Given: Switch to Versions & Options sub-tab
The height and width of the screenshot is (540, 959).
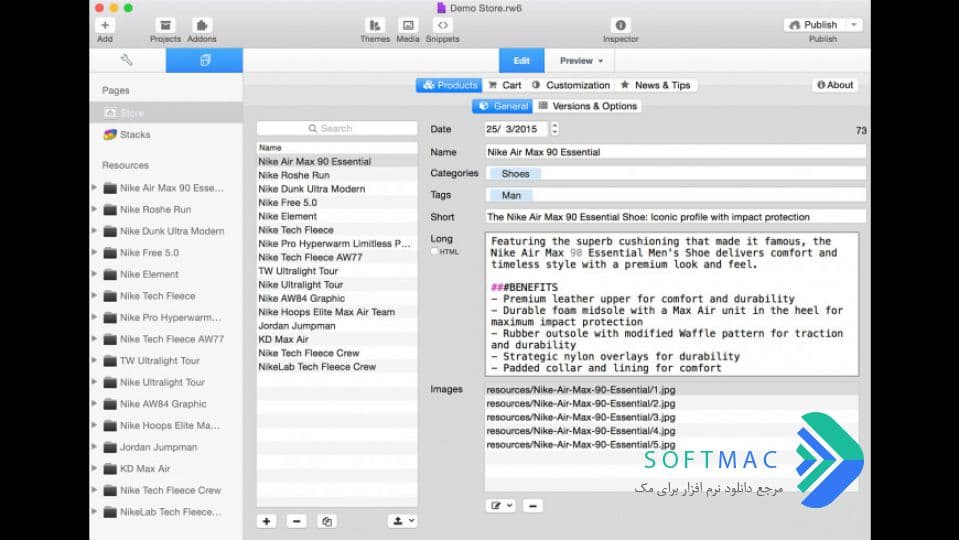Looking at the screenshot, I should (x=588, y=106).
